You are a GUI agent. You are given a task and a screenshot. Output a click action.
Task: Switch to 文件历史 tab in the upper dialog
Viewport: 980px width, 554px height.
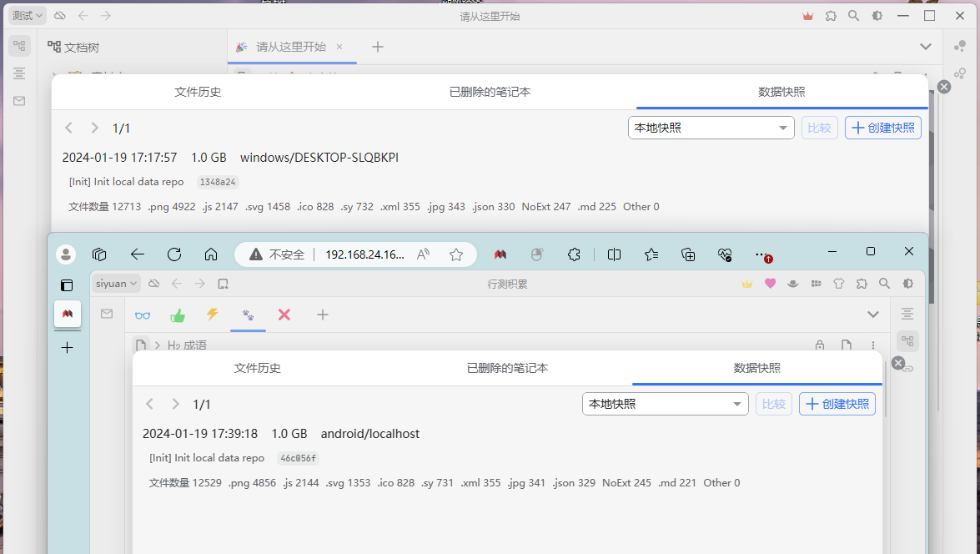point(198,92)
